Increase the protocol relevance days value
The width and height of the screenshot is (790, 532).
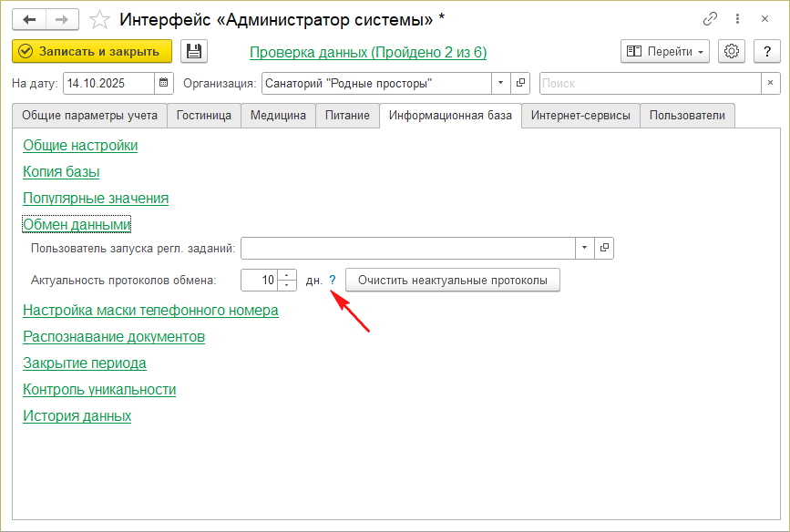pyautogui.click(x=288, y=275)
